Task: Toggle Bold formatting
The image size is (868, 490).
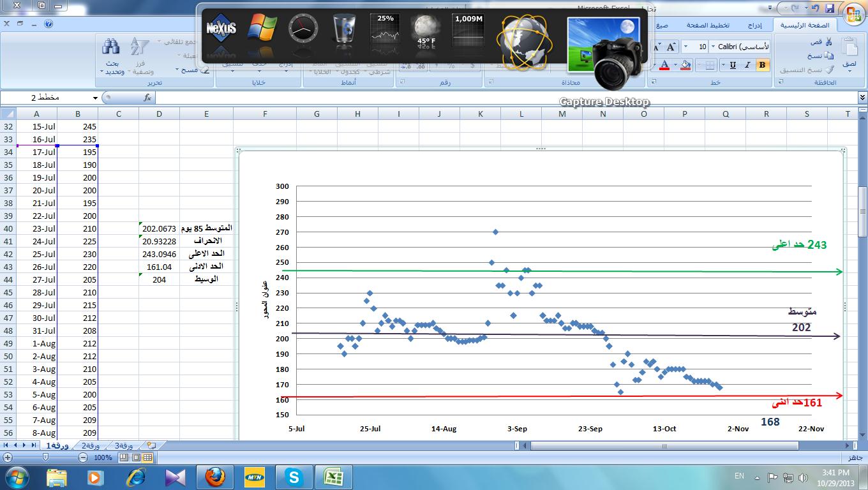Action: pos(762,64)
